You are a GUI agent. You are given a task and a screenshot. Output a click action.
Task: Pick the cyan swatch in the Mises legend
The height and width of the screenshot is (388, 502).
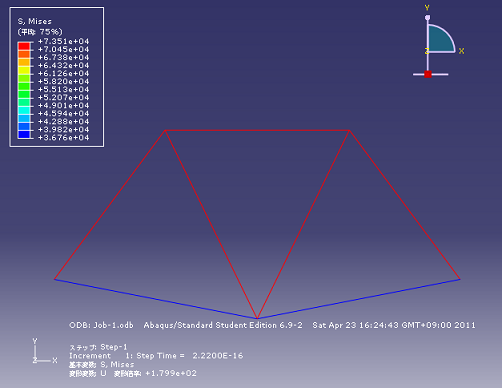tap(24, 110)
